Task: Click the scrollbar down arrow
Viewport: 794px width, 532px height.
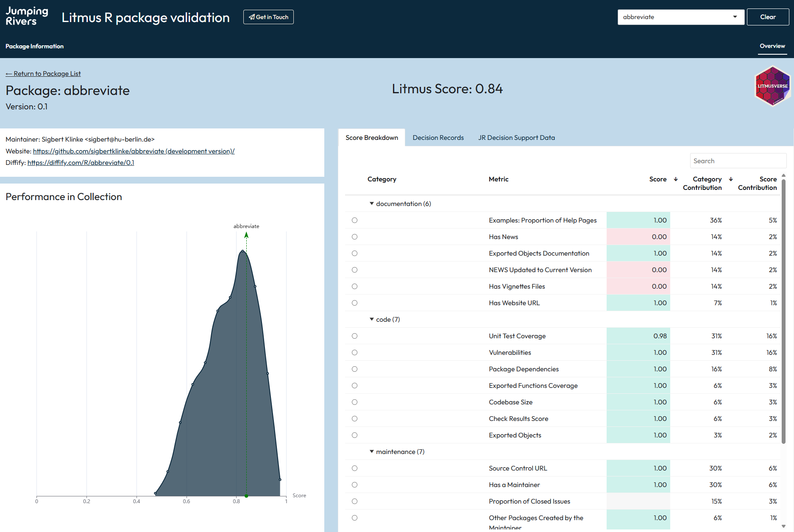Action: 783,526
